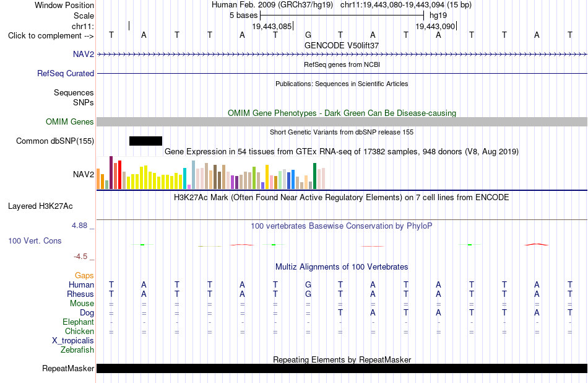Click the 'Rhesus' species label
The image size is (588, 383).
click(80, 294)
